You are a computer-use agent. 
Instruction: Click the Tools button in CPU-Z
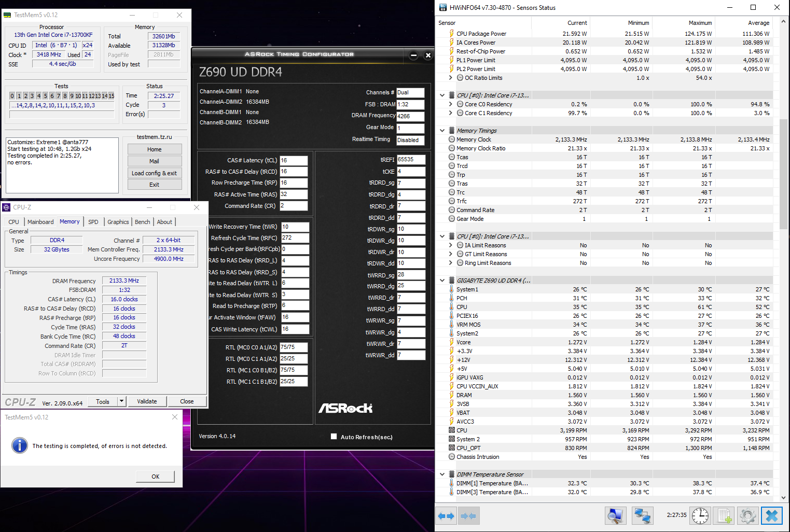pos(103,401)
